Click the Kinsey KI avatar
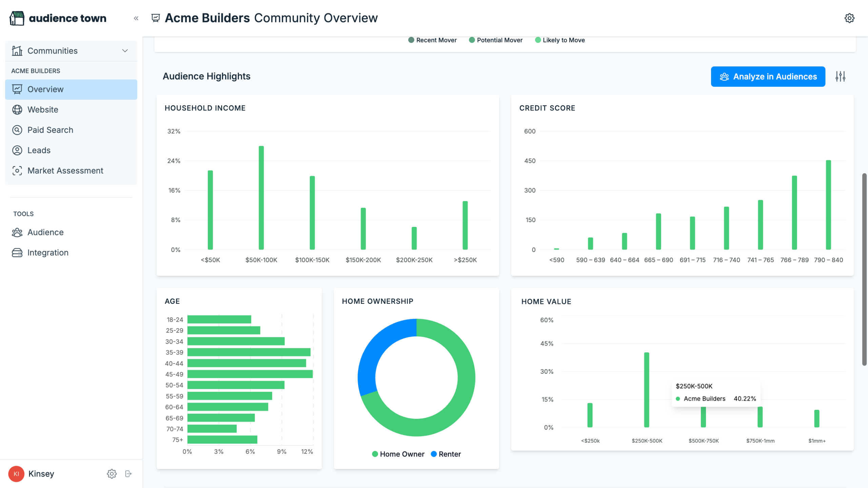Image resolution: width=868 pixels, height=488 pixels. click(16, 474)
